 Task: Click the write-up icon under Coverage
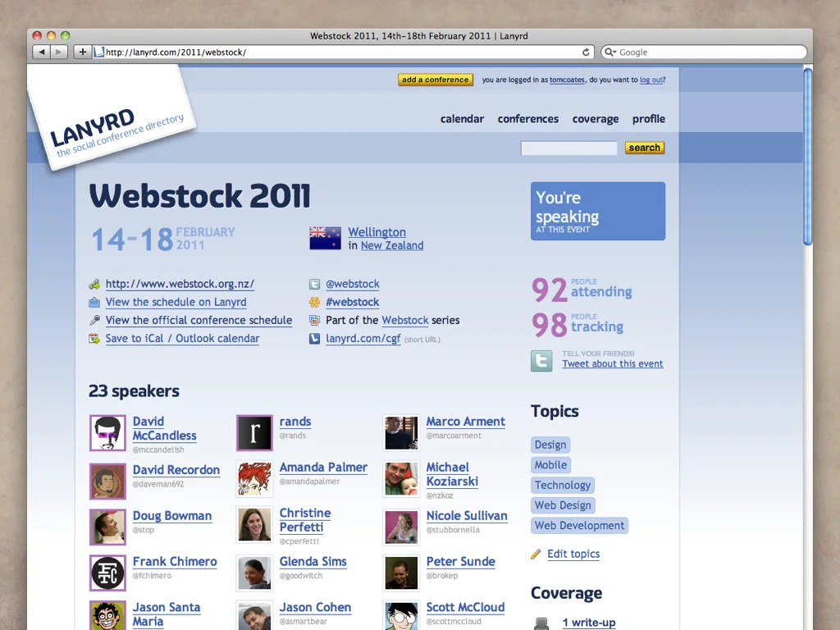coord(541,623)
